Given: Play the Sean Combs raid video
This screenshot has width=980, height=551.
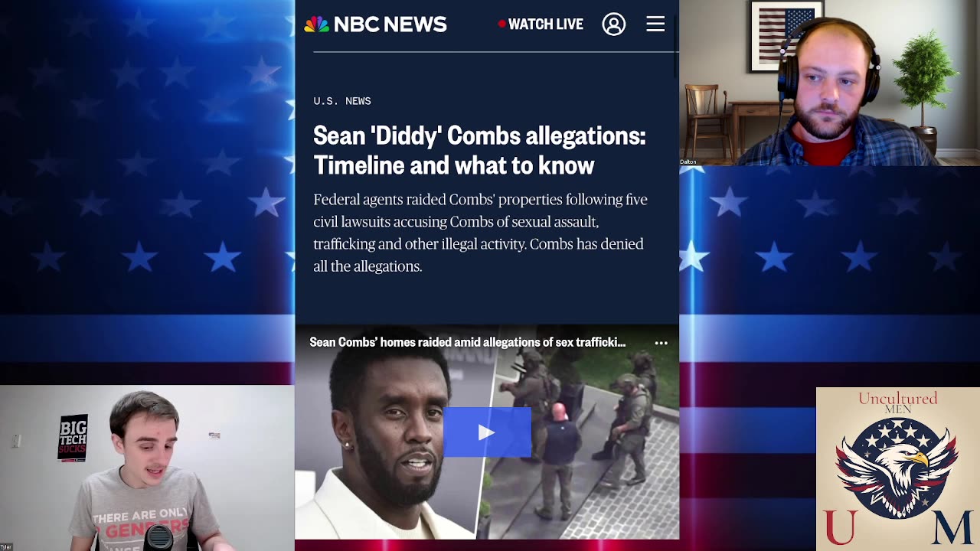Looking at the screenshot, I should [x=487, y=432].
